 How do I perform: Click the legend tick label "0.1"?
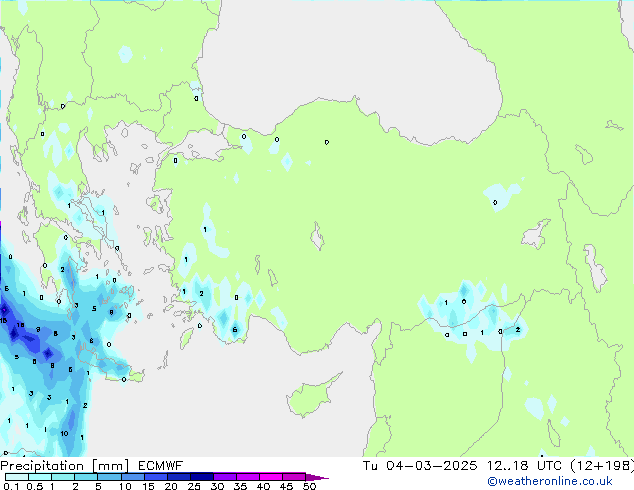point(11,486)
